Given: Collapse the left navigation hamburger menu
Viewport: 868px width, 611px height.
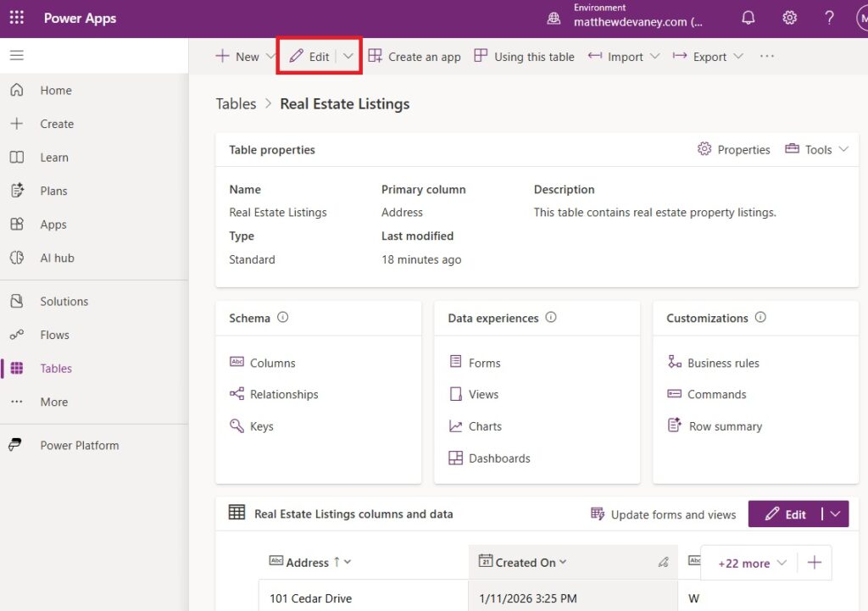Looking at the screenshot, I should coord(17,56).
